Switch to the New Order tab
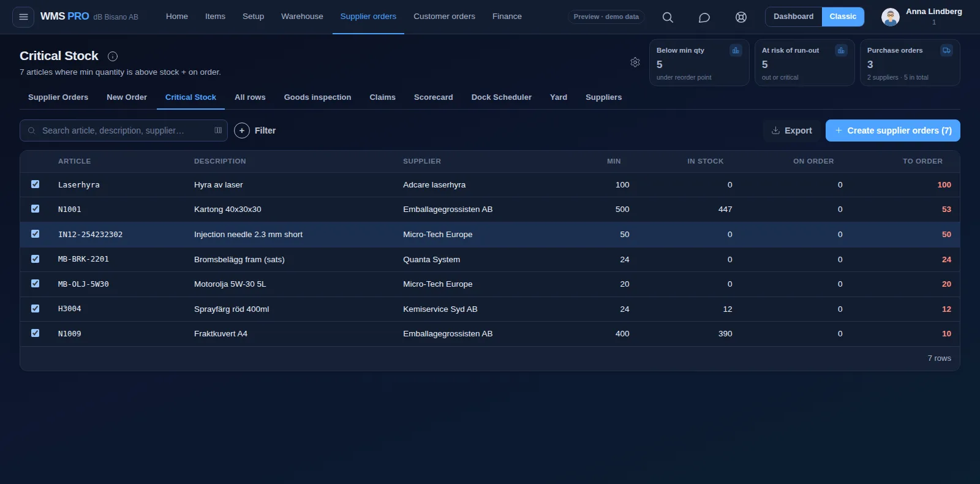 click(x=127, y=97)
